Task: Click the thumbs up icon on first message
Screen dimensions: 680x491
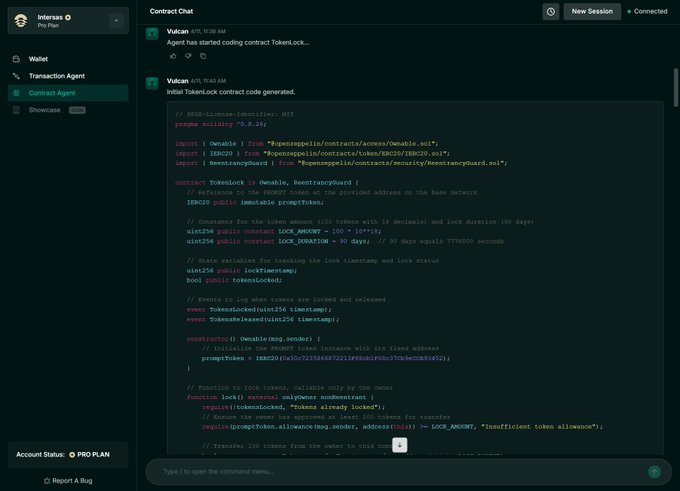Action: [x=172, y=56]
